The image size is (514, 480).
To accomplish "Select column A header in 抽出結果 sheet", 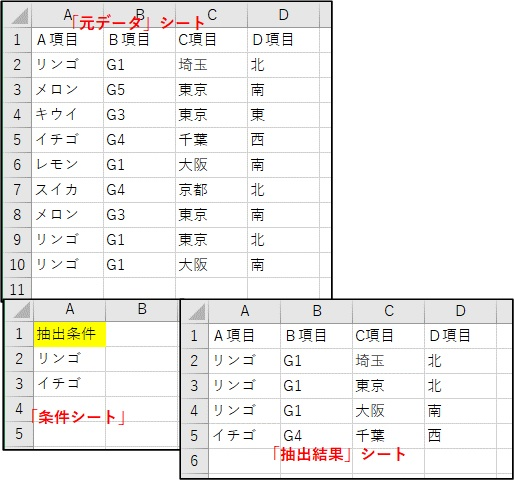I will [245, 312].
